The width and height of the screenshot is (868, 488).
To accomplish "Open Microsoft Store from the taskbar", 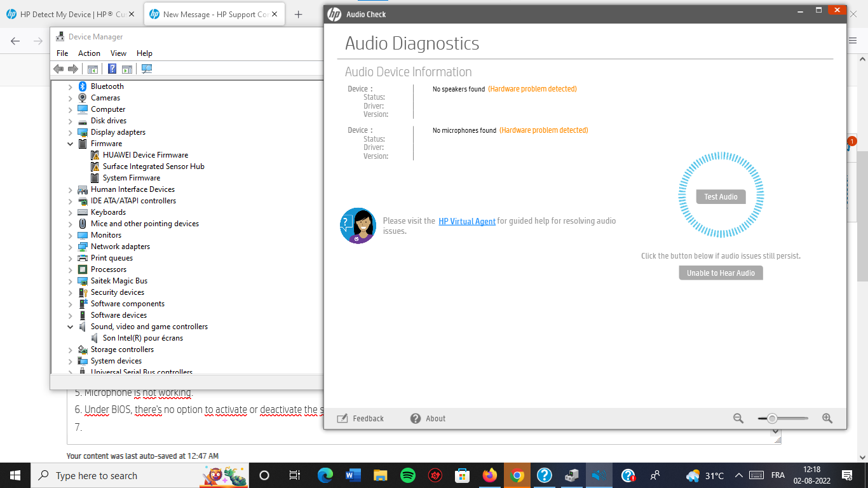I will (x=462, y=475).
